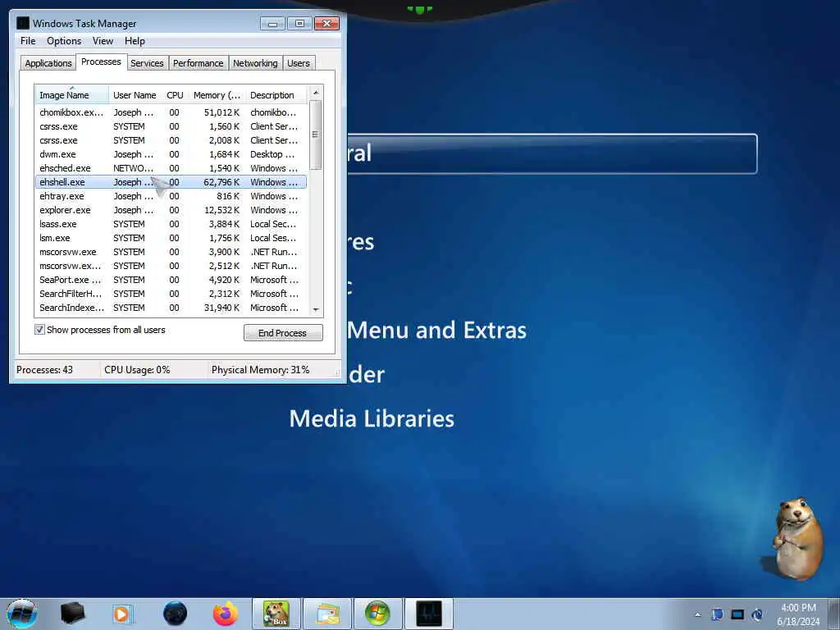Open the View menu
Viewport: 840px width, 630px height.
pyautogui.click(x=103, y=41)
